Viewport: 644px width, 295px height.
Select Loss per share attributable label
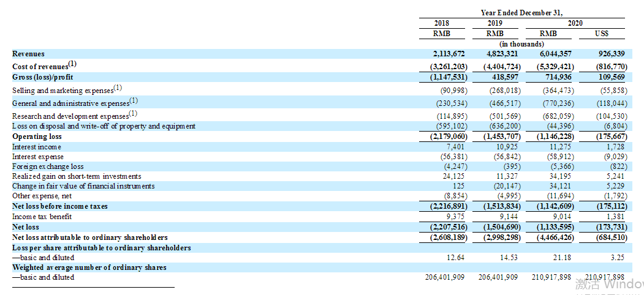102,248
